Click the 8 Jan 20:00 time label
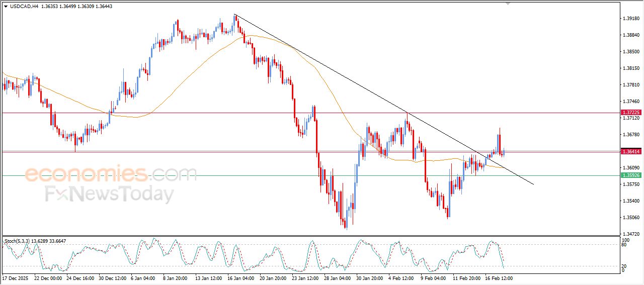 [176, 278]
